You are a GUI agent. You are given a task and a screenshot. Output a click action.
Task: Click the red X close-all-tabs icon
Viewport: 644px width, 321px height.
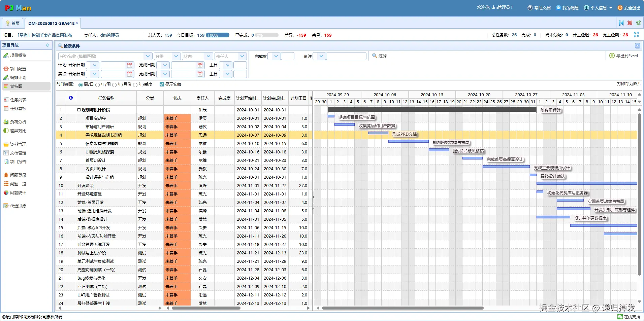click(630, 23)
